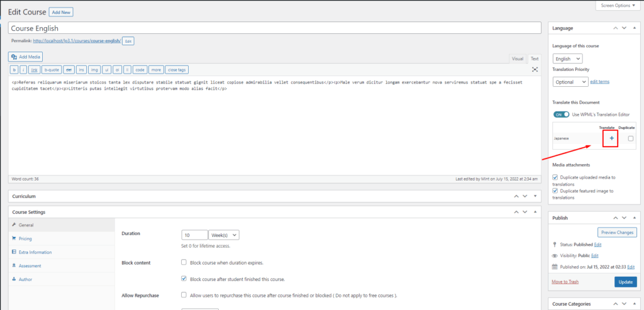Viewport: 644px width, 310px height.
Task: Enable Allow users to repurchase this course
Action: (x=184, y=295)
